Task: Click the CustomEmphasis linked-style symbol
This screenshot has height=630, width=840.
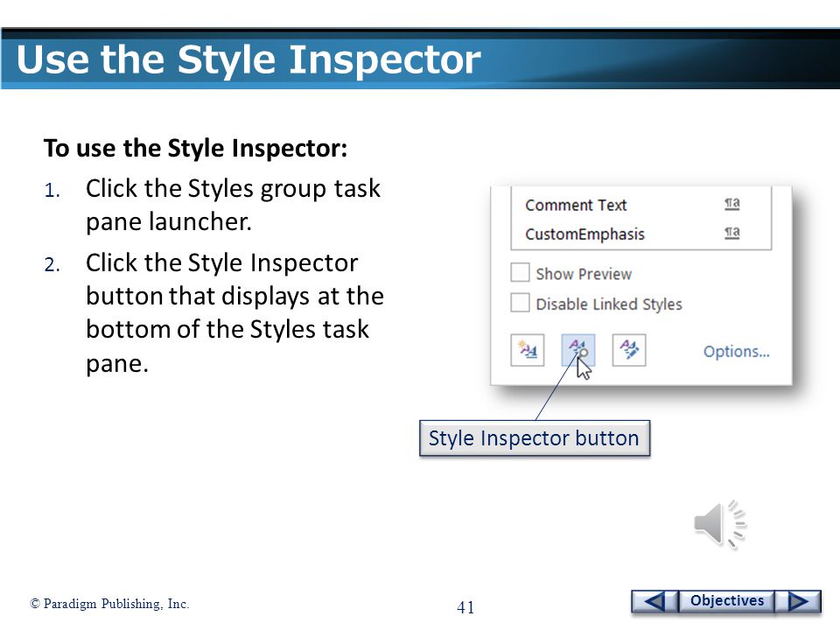Action: [x=731, y=233]
